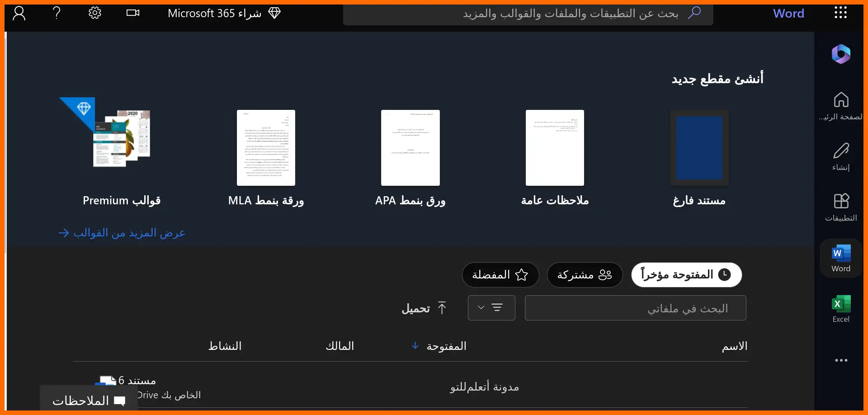Click the Owner (المالك) column header
Image resolution: width=868 pixels, height=415 pixels.
tap(340, 346)
